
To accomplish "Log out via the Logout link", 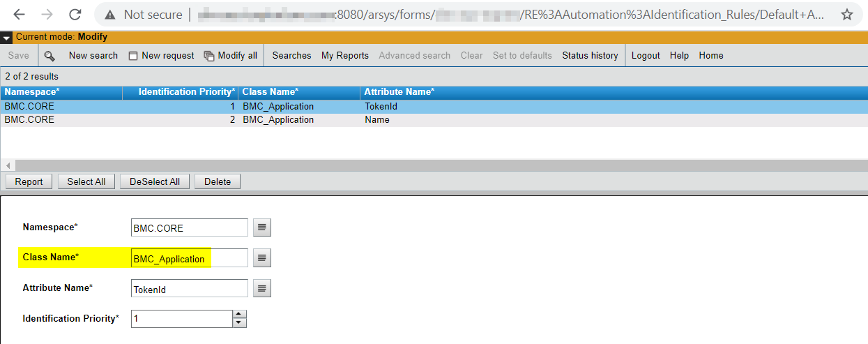I will coord(646,56).
